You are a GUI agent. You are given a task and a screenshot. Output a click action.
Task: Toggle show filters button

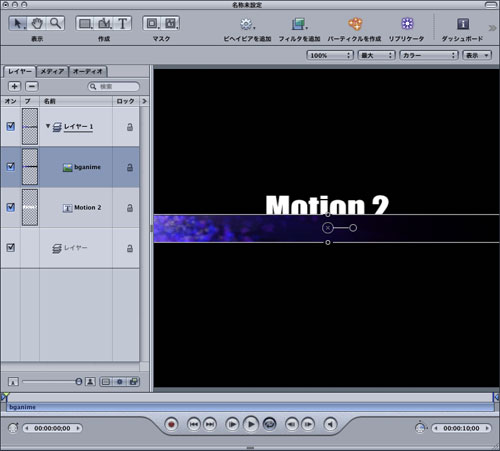[x=133, y=382]
